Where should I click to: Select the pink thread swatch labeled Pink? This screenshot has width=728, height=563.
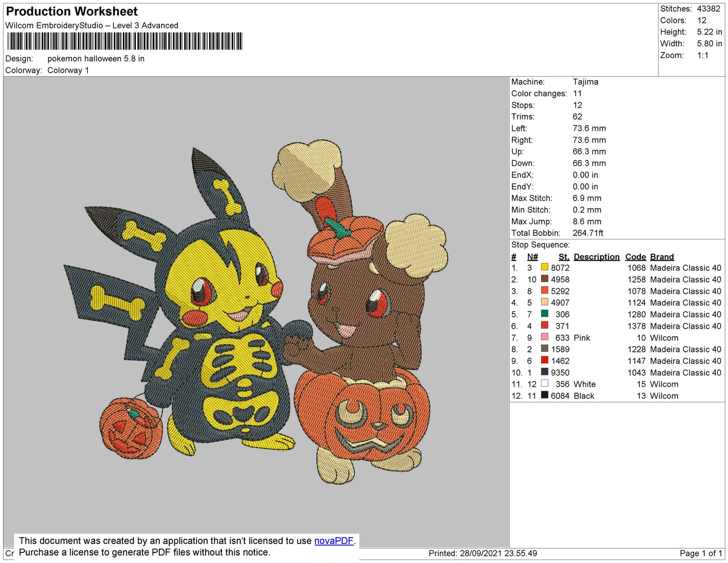coord(545,337)
